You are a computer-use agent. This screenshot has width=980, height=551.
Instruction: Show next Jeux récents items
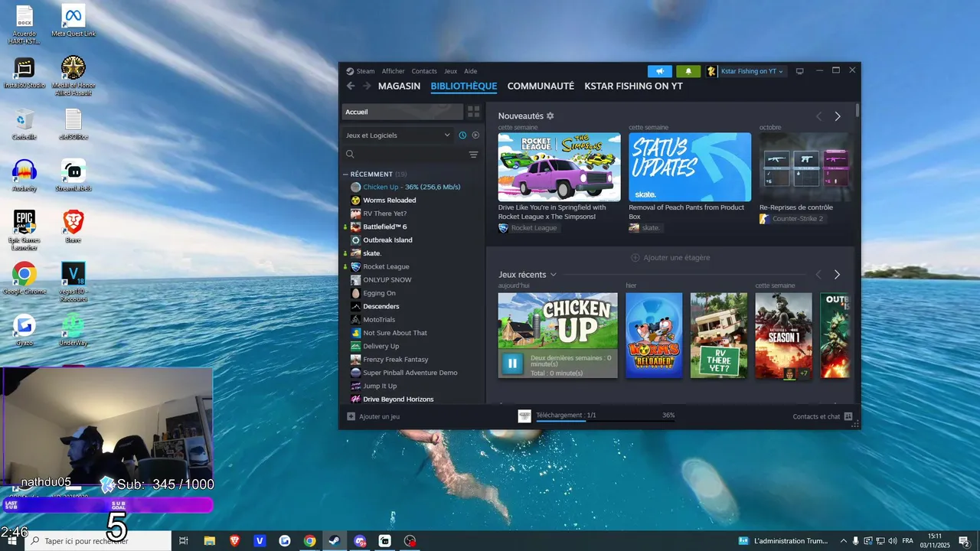[x=837, y=275]
